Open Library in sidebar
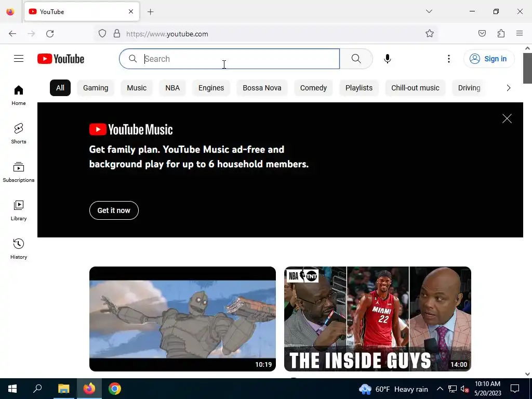The image size is (532, 399). click(x=19, y=211)
